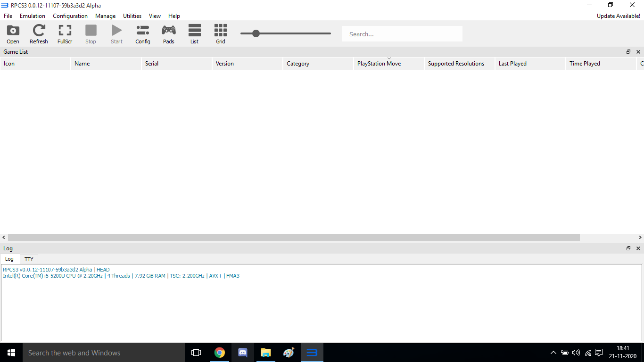Open the Emulation menu
This screenshot has width=644, height=362.
click(33, 16)
